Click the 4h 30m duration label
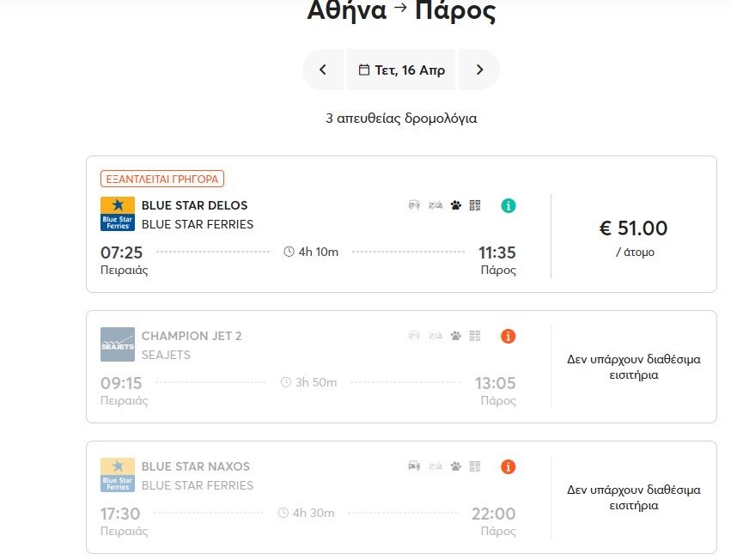The image size is (731, 560). click(314, 513)
